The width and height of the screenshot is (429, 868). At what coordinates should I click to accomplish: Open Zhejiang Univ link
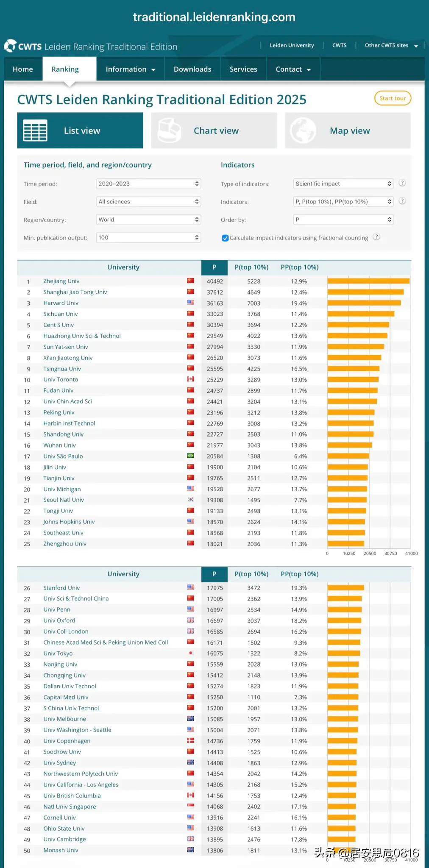(x=61, y=281)
